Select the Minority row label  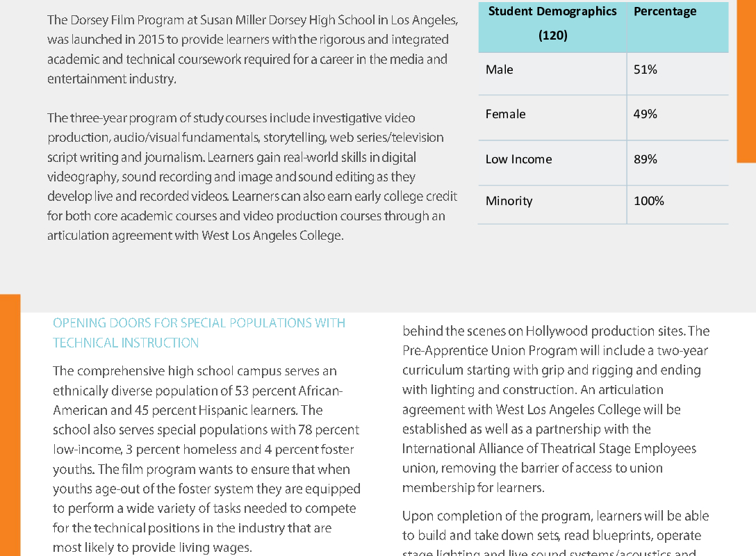tap(509, 201)
